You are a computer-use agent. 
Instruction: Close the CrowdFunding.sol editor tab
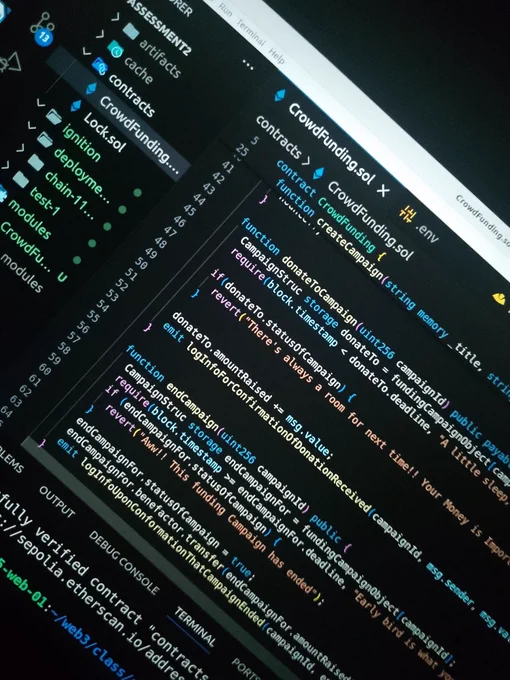pos(382,190)
